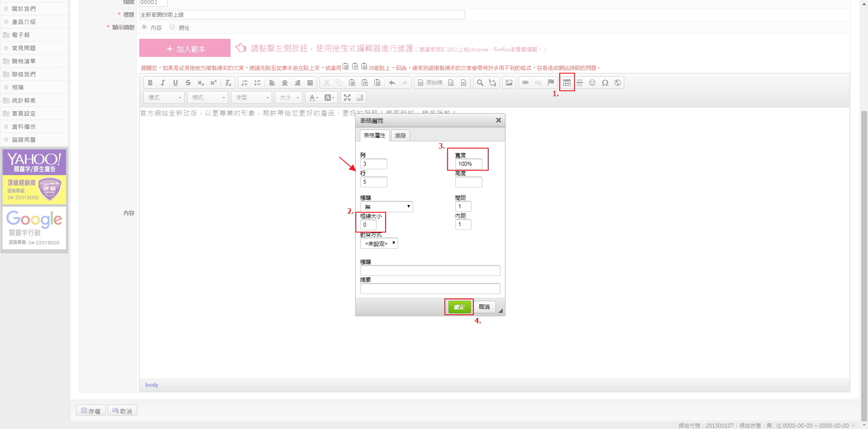Click the green 確定 button
This screenshot has width=868, height=429.
pyautogui.click(x=459, y=307)
